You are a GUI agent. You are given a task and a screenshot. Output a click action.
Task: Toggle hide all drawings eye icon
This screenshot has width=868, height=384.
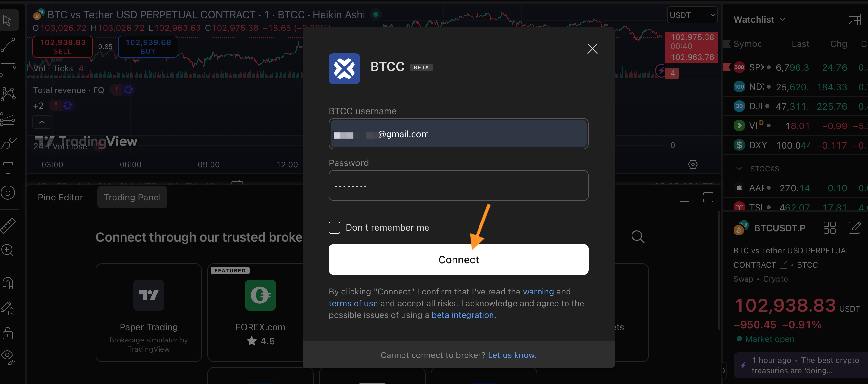click(8, 357)
